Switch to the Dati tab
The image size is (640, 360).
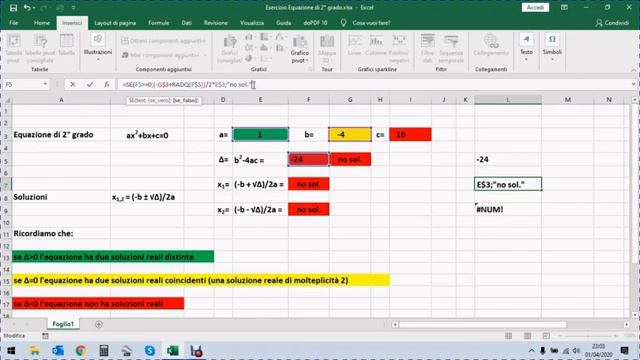(187, 23)
